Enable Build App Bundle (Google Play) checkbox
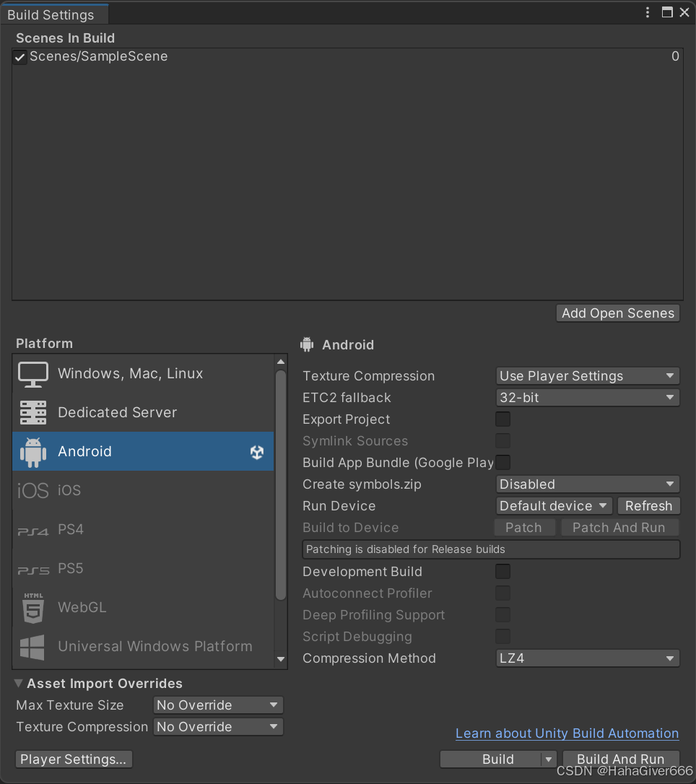 coord(503,462)
